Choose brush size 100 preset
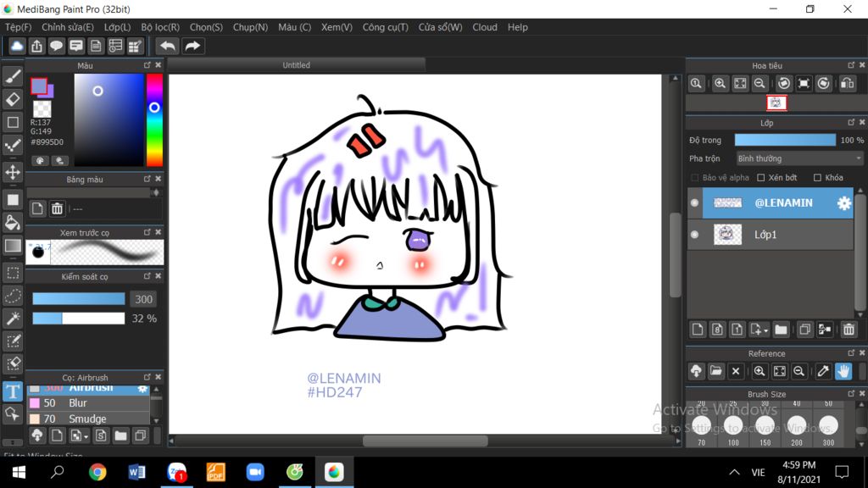This screenshot has width=868, height=488. (x=733, y=427)
